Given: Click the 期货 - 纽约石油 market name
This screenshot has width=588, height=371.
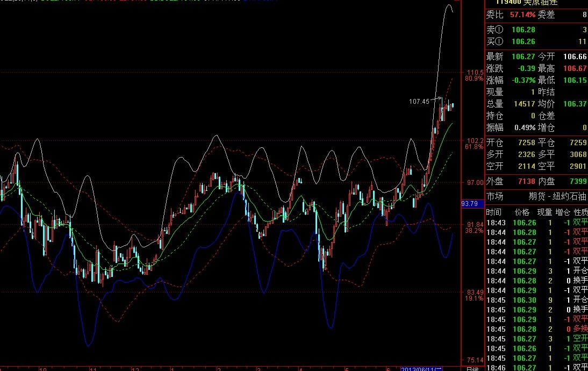Looking at the screenshot, I should (557, 197).
